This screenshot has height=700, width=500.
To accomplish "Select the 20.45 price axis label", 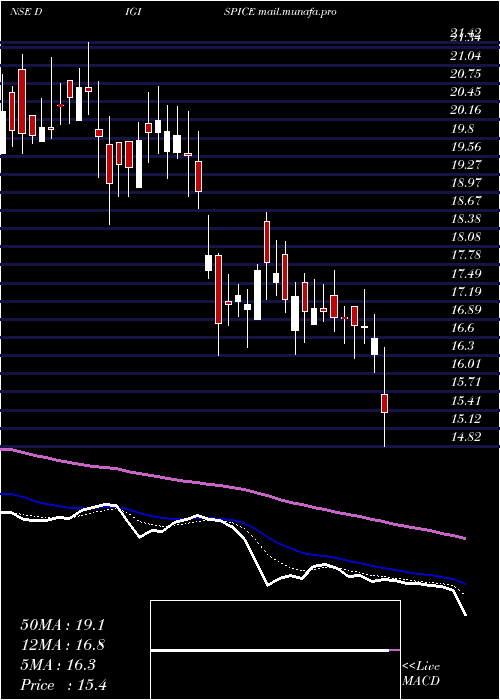I will point(466,92).
